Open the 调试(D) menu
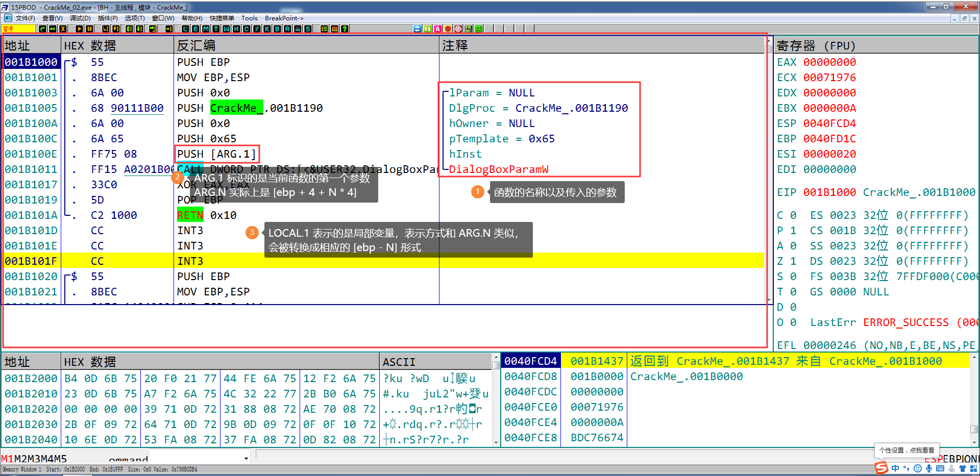This screenshot has width=980, height=476. [80, 18]
